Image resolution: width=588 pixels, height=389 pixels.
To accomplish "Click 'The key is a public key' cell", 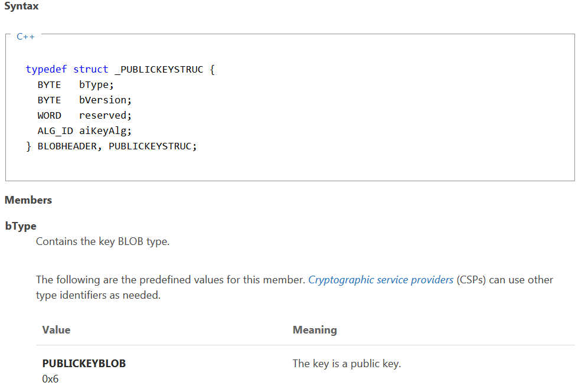I will point(347,364).
